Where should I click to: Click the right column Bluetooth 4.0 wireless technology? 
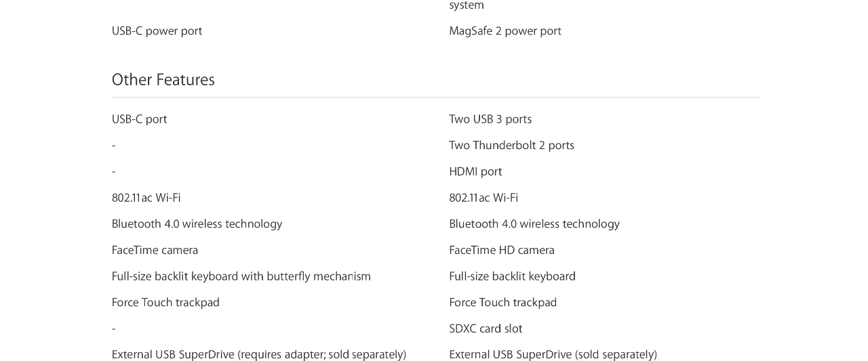tap(534, 224)
